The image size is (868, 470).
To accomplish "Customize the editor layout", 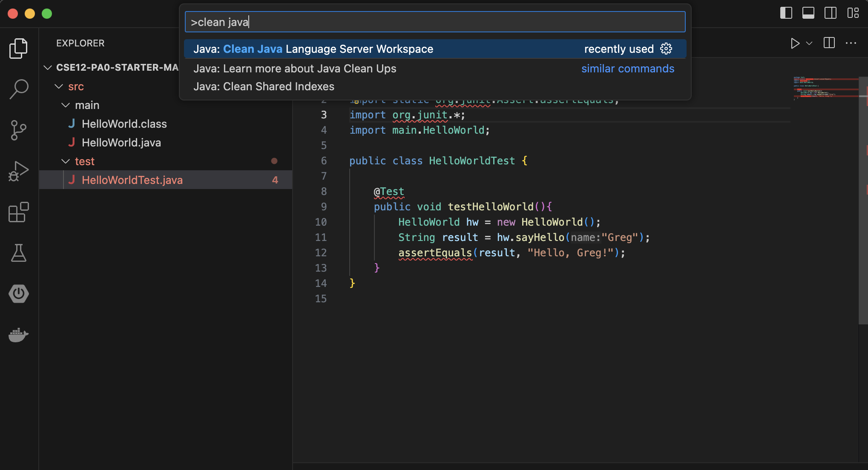I will click(x=853, y=13).
